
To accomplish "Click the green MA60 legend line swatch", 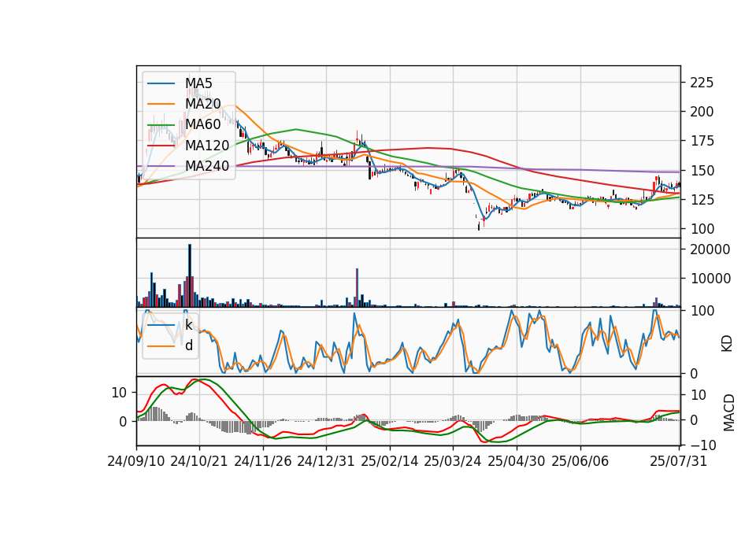I will click(x=161, y=125).
